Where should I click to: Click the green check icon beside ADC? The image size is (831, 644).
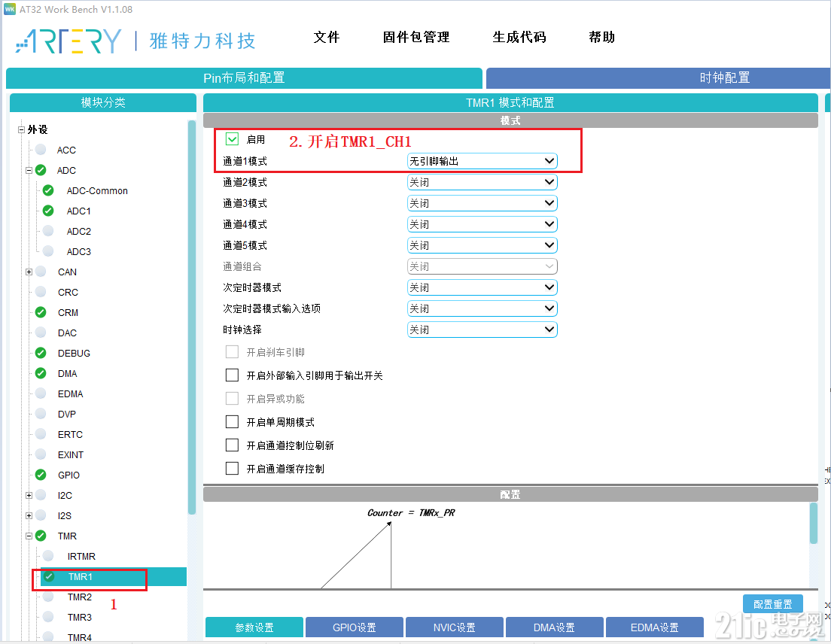click(41, 170)
